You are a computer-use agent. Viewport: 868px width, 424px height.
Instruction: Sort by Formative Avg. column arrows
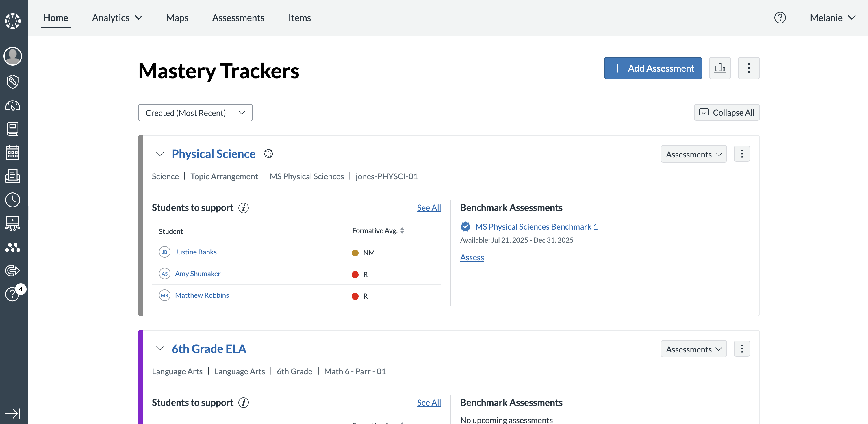point(402,231)
